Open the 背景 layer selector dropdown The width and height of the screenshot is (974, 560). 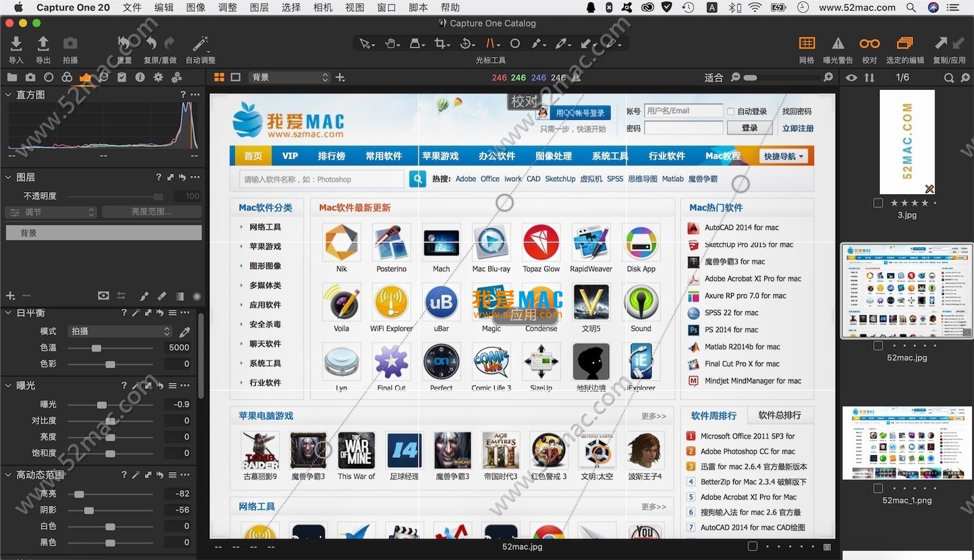[x=289, y=77]
